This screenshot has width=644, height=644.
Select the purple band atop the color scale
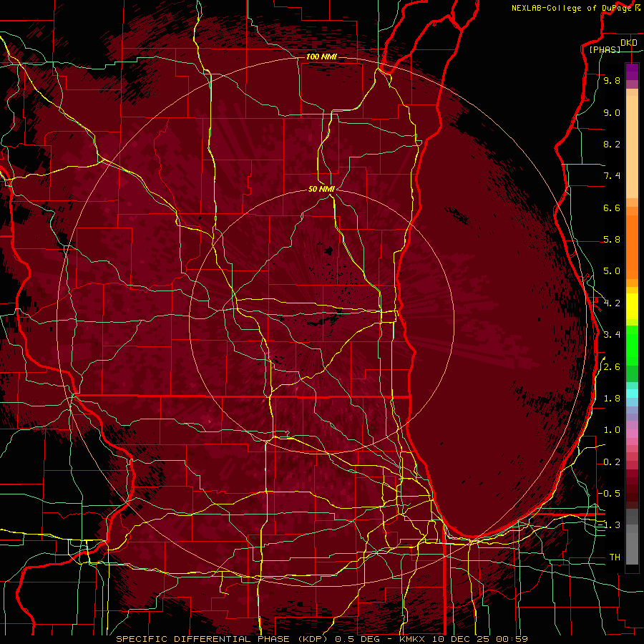click(632, 72)
